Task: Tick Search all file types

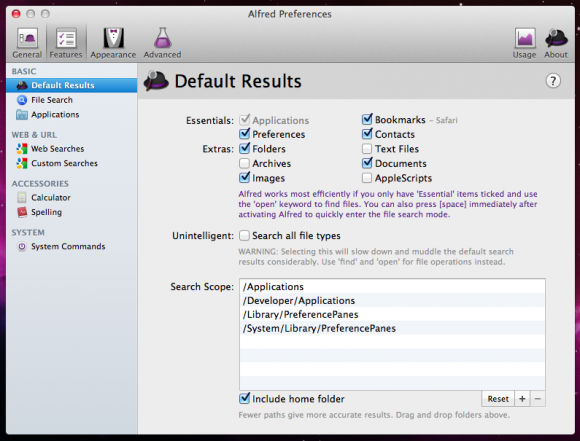Action: (x=245, y=236)
